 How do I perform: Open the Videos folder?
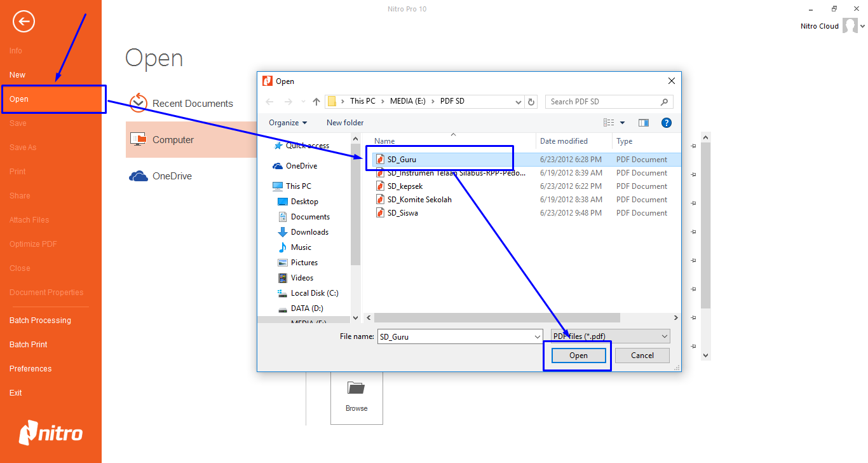pyautogui.click(x=296, y=278)
